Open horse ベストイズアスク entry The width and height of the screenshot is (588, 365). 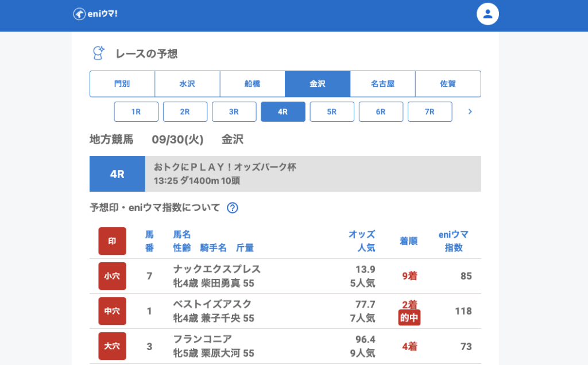[212, 304]
